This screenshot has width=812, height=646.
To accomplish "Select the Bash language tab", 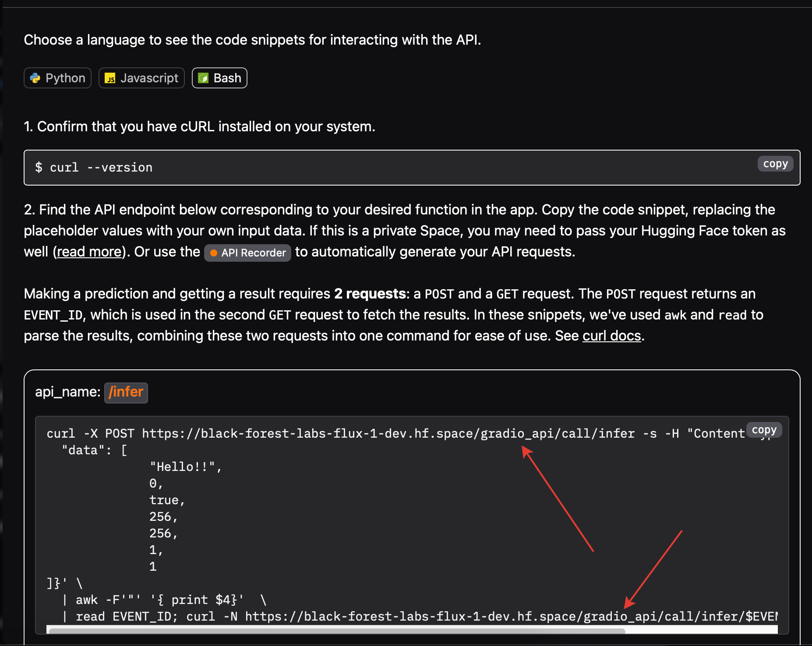I will point(219,78).
